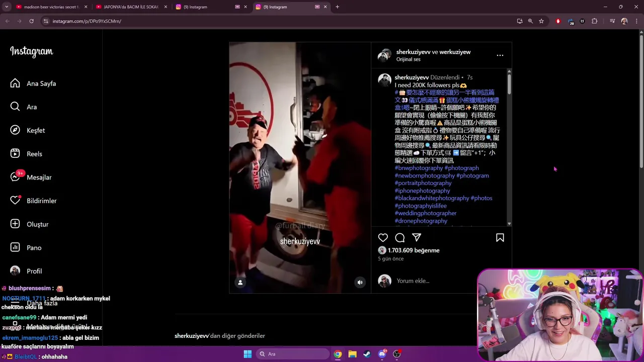Open Discord from taskbar
Image resolution: width=644 pixels, height=362 pixels.
coord(382,354)
